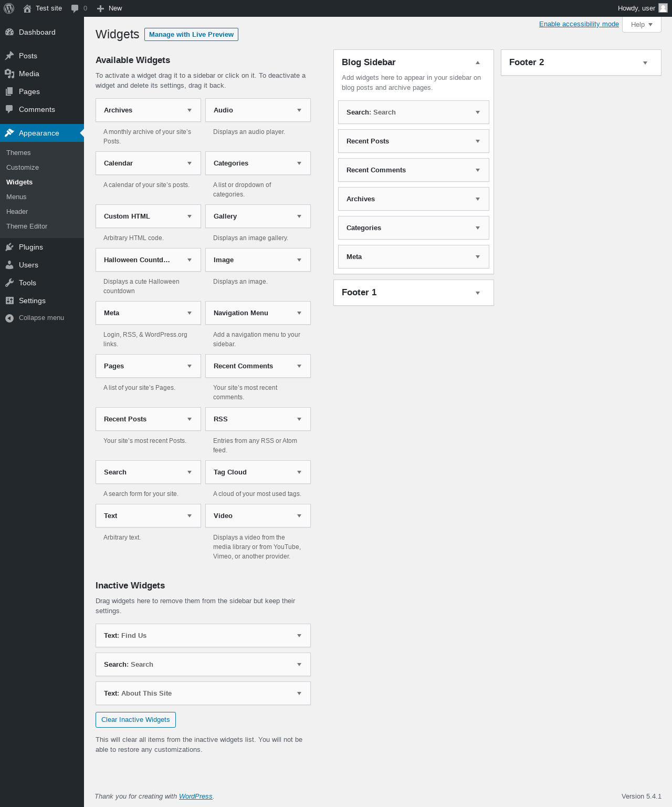672x807 pixels.
Task: Expand Meta widget in Blog Sidebar
Action: [x=478, y=257]
